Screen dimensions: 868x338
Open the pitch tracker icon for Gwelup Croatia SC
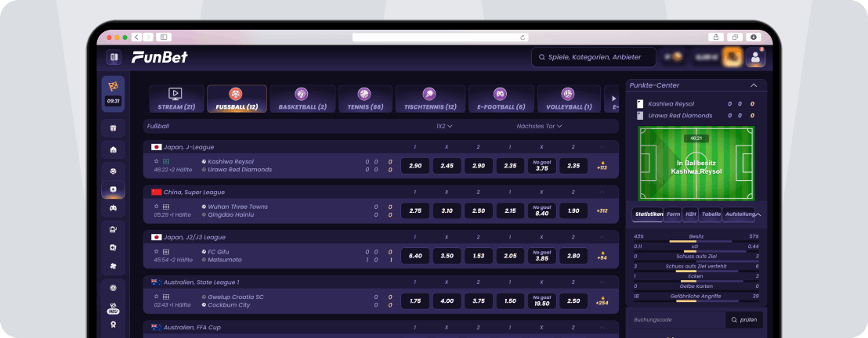point(166,297)
